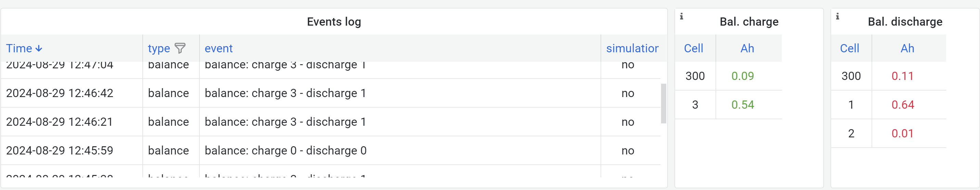Image resolution: width=980 pixels, height=190 pixels.
Task: Open the type column filter icon
Action: tap(180, 48)
